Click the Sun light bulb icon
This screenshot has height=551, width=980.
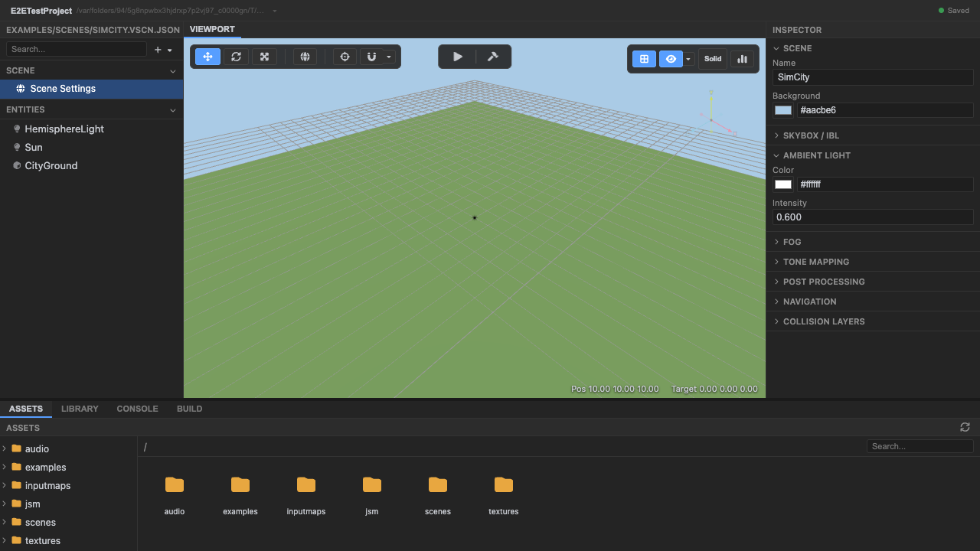17,148
